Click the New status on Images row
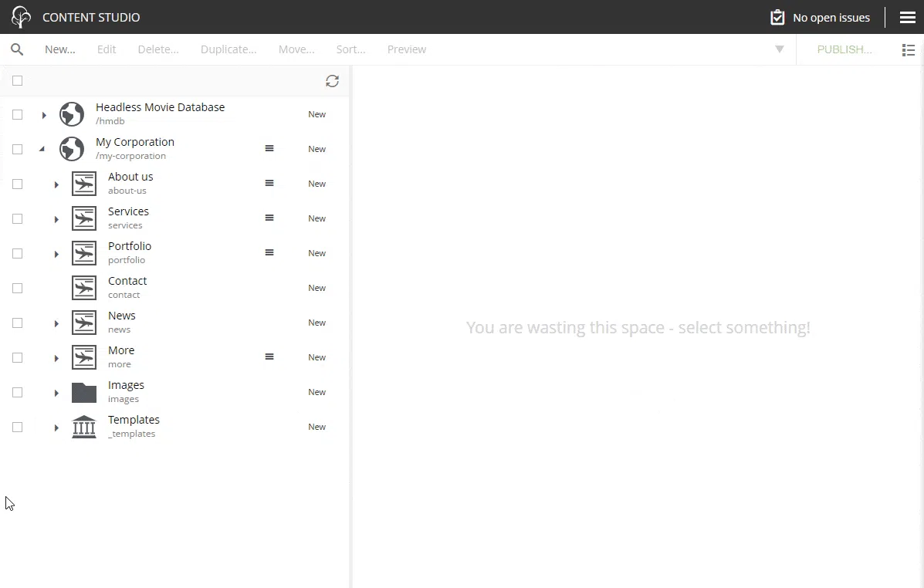Screen dimensions: 924x588 pos(317,393)
